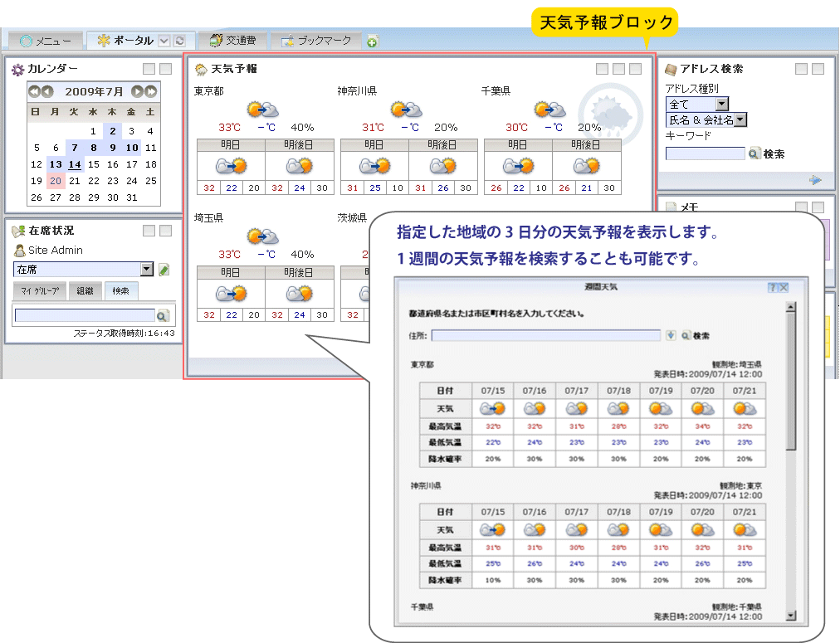
Task: Select July 14 in the calendar
Action: pos(75,164)
